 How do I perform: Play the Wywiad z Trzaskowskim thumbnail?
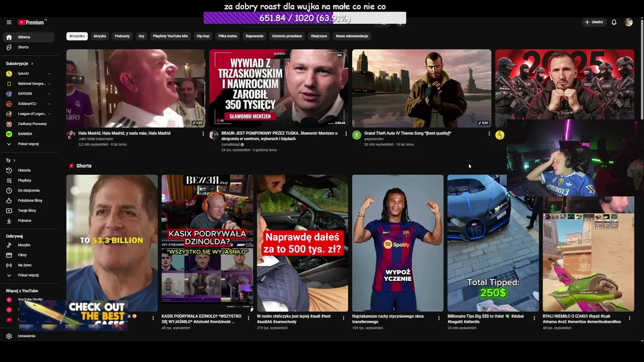click(x=278, y=88)
